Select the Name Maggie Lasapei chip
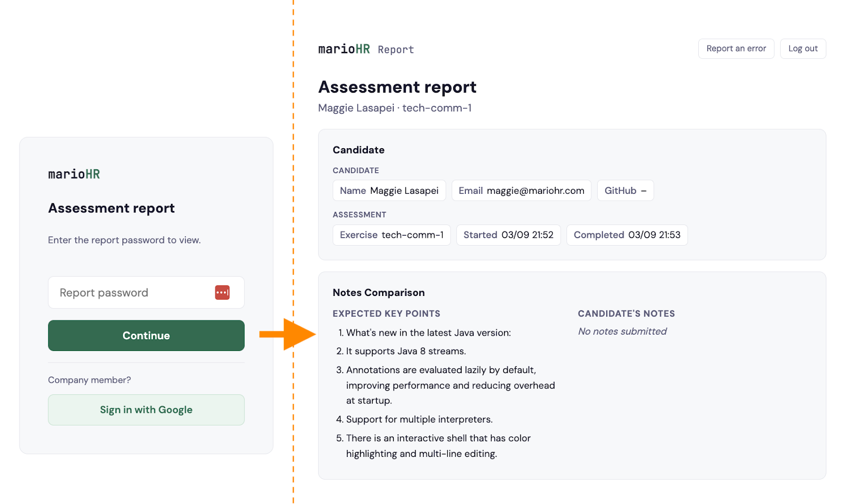The height and width of the screenshot is (504, 847). [389, 191]
